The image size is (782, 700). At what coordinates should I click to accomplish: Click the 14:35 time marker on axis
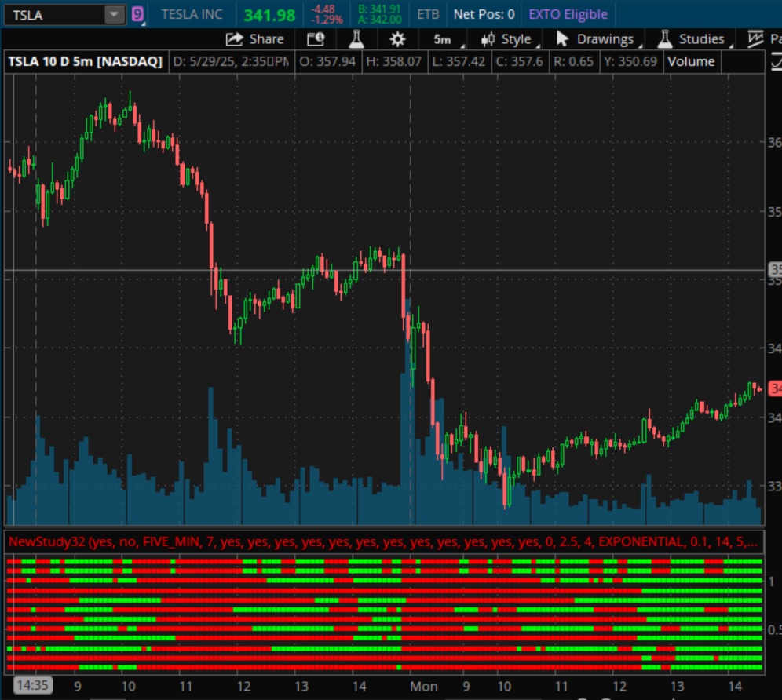click(32, 686)
